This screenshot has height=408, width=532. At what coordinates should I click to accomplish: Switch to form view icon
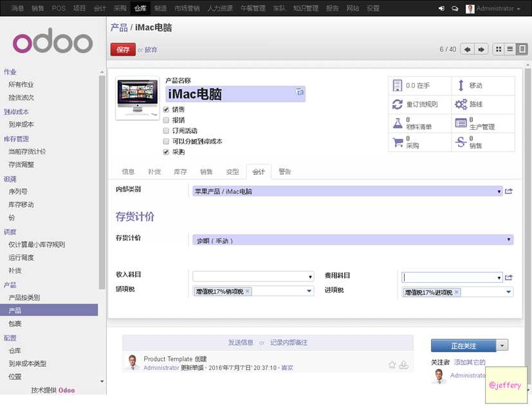coord(522,49)
